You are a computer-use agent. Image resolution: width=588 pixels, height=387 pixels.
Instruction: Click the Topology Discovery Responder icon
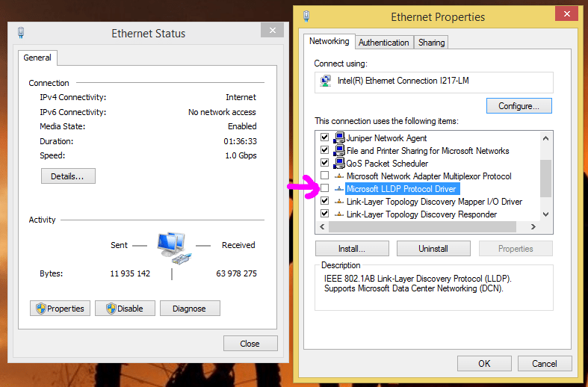click(339, 214)
